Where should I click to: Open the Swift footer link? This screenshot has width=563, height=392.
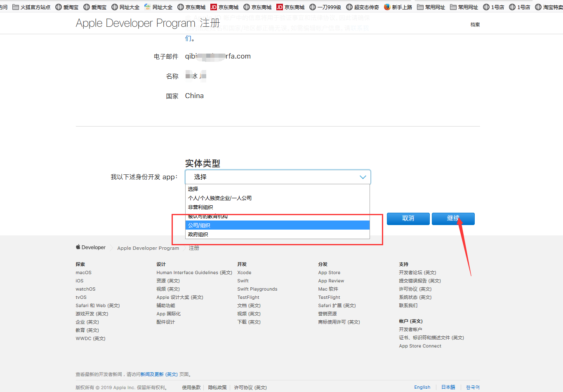tap(243, 281)
